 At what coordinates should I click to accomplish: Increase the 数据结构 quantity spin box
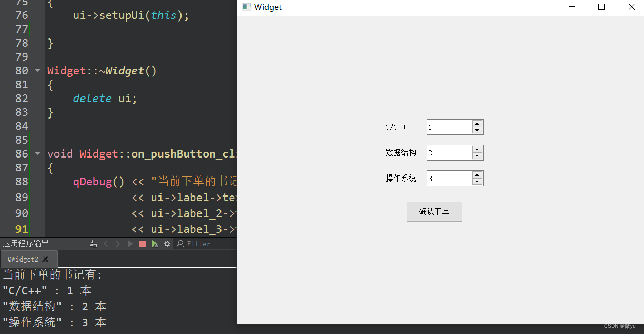click(477, 149)
